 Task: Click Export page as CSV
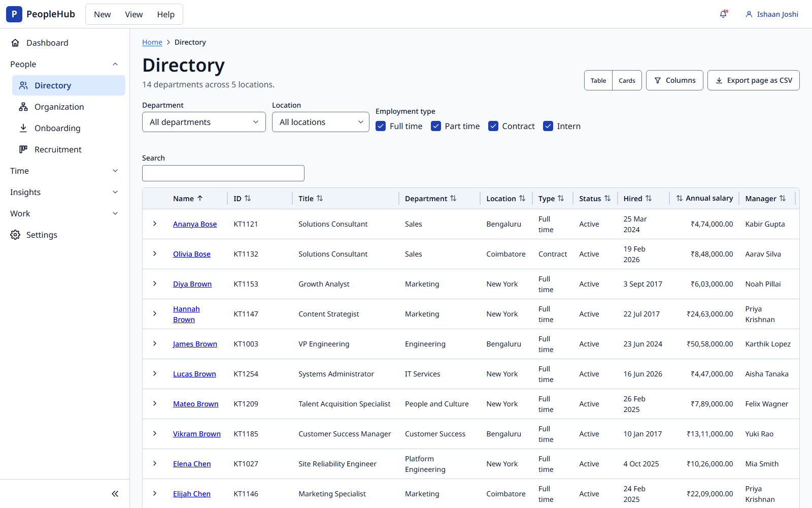754,80
